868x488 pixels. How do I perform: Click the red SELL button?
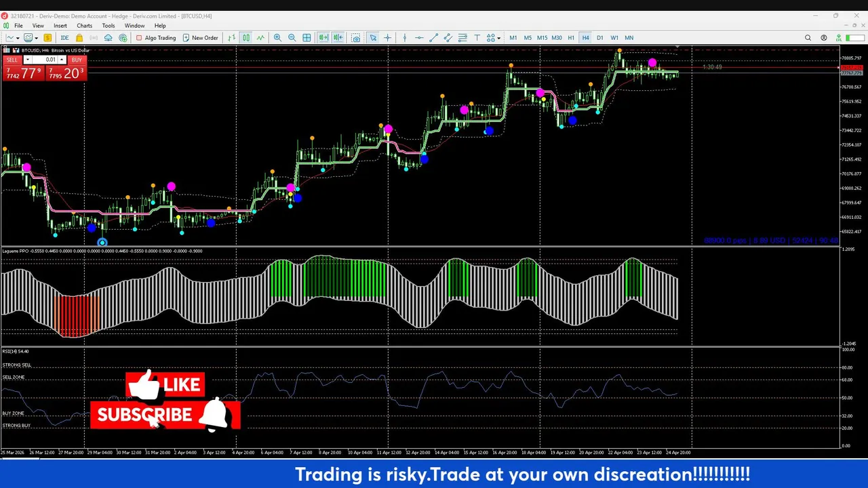12,60
